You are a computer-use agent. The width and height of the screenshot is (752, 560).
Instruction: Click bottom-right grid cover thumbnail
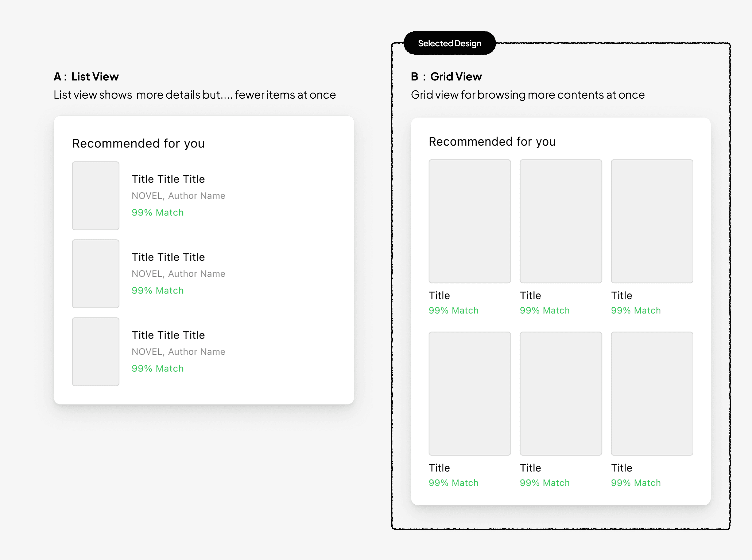652,393
